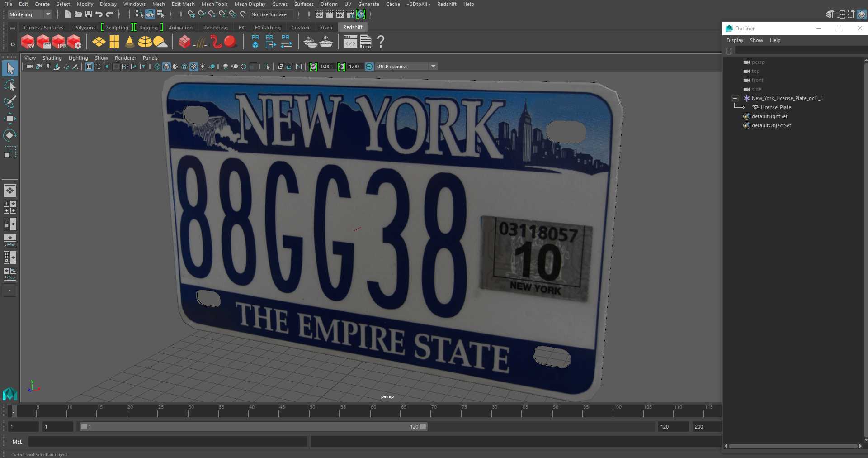The height and width of the screenshot is (458, 868).
Task: Click the MEL command input line
Action: (x=168, y=442)
